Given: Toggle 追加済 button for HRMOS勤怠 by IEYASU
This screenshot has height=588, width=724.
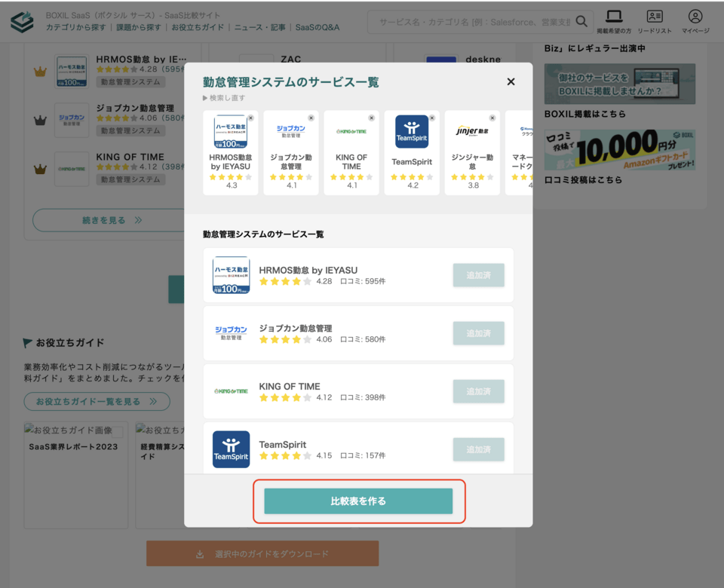Looking at the screenshot, I should pos(478,275).
